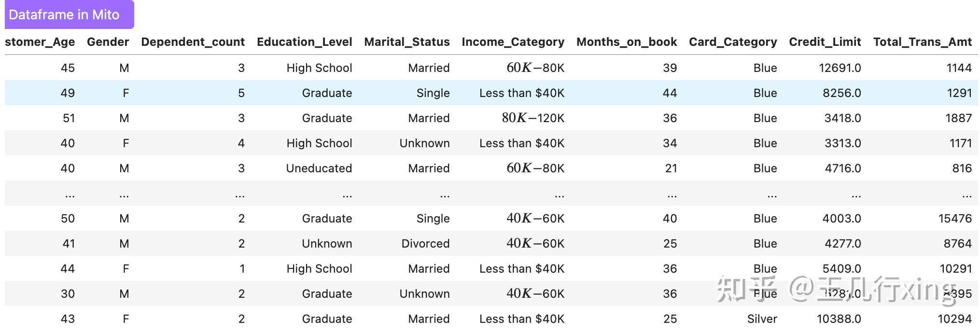Click the 80K–120K income category cell
The image size is (980, 333).
point(533,118)
